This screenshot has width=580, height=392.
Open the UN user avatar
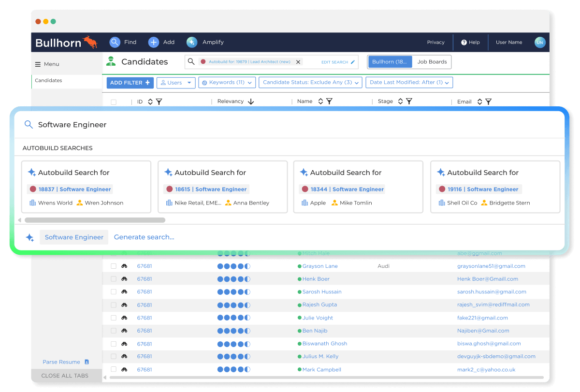point(540,43)
